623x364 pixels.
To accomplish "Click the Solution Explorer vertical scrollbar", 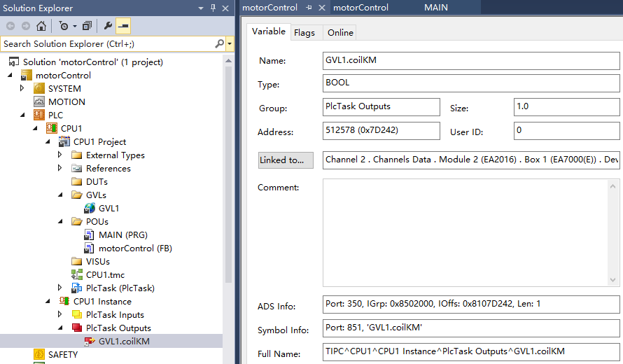I will pyautogui.click(x=228, y=168).
